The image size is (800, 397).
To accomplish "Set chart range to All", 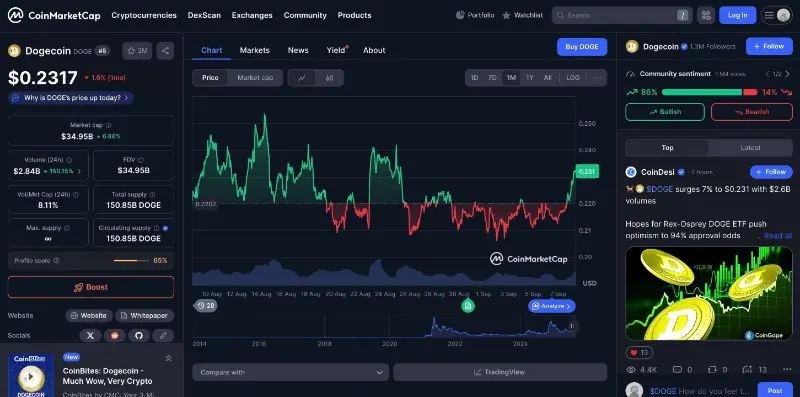I will [547, 78].
